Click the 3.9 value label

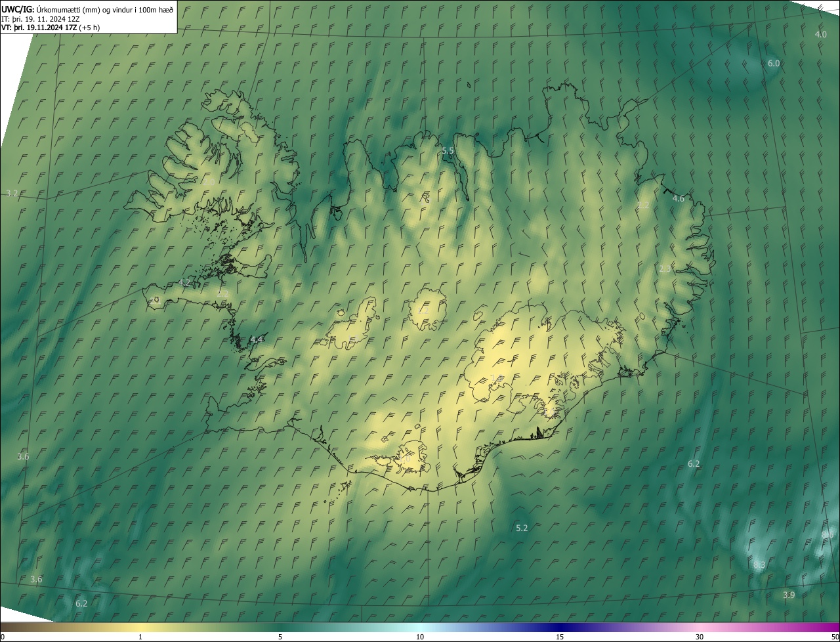click(x=789, y=595)
